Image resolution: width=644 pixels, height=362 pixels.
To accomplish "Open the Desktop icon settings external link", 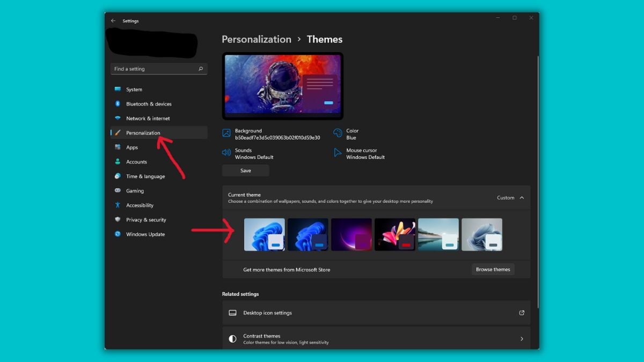I will click(x=522, y=313).
